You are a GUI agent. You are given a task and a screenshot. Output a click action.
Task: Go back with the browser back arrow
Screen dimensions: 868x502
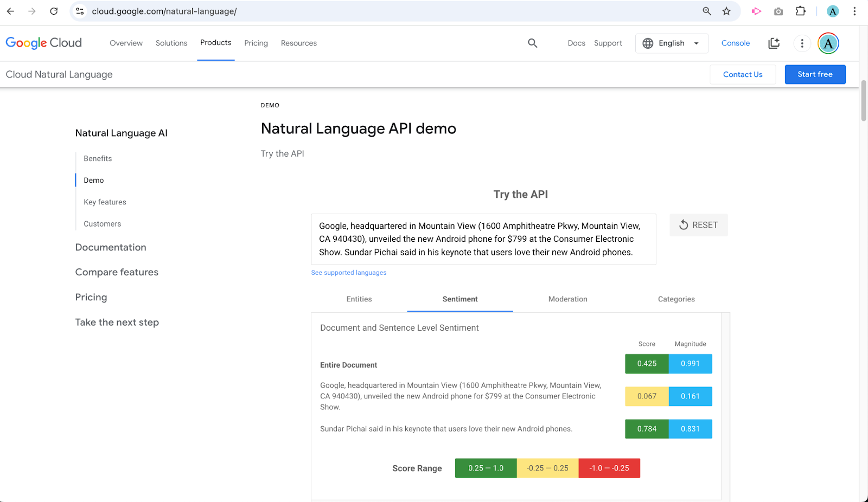click(x=11, y=11)
